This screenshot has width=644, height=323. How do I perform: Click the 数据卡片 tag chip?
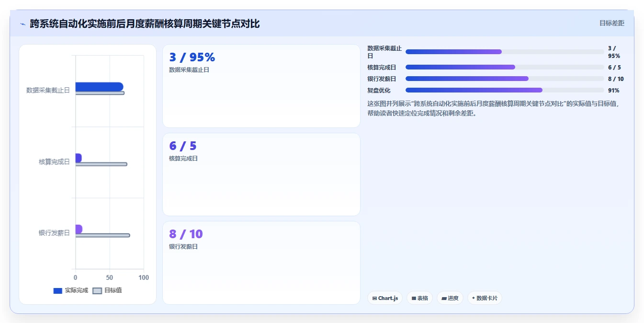click(x=485, y=298)
